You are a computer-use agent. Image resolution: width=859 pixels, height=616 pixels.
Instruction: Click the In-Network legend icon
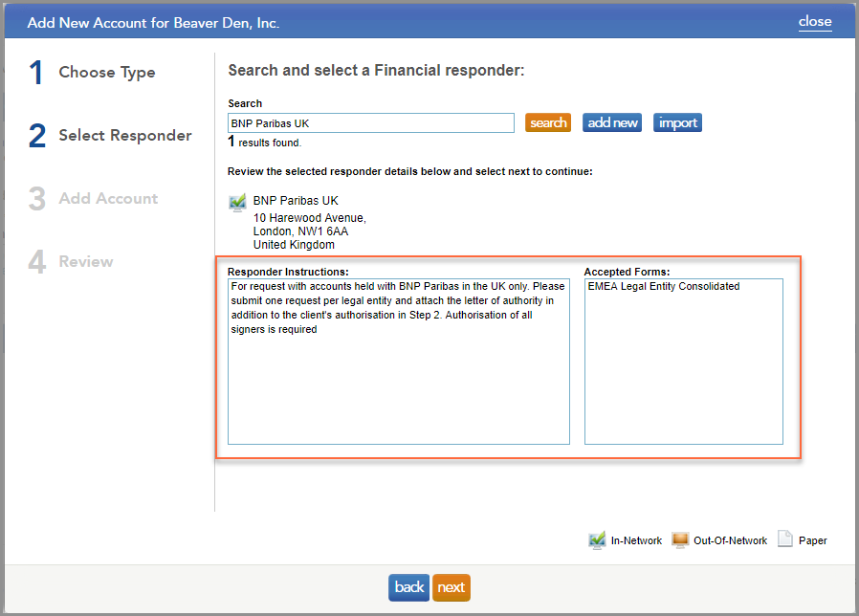tap(598, 539)
